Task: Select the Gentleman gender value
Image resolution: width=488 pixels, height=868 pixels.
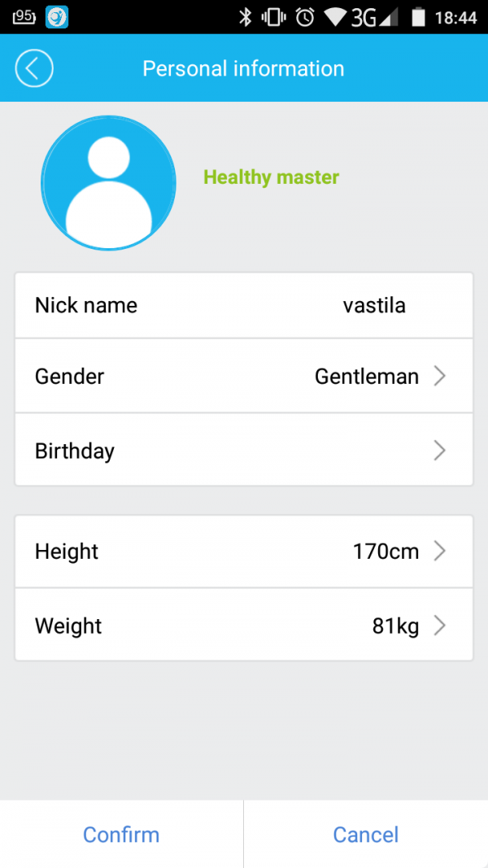Action: pyautogui.click(x=366, y=377)
